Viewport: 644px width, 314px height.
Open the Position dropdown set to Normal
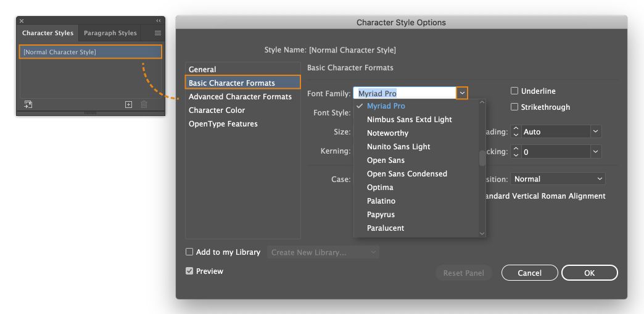(x=558, y=179)
